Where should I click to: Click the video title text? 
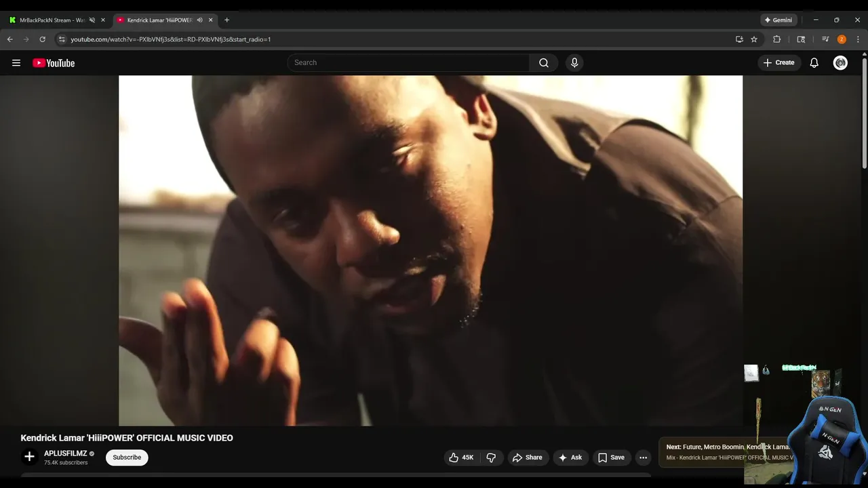click(x=127, y=438)
